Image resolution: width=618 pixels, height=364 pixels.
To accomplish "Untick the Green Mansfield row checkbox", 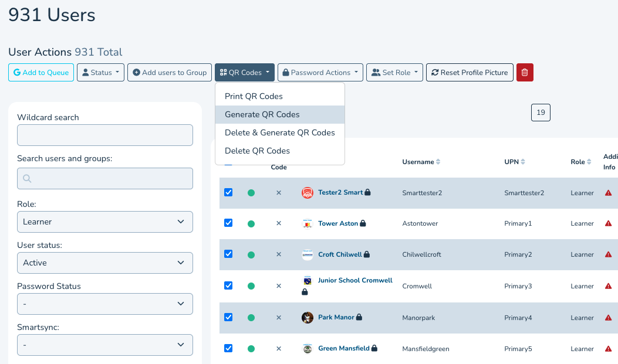I will (x=228, y=348).
